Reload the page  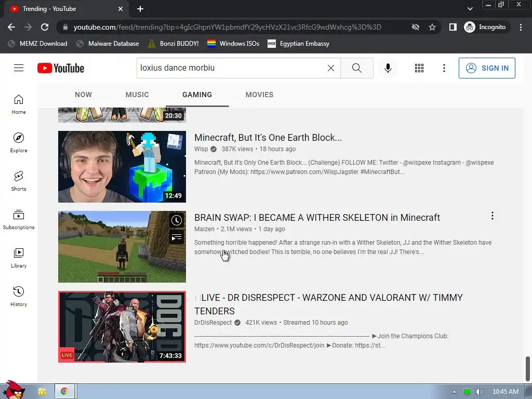45,27
